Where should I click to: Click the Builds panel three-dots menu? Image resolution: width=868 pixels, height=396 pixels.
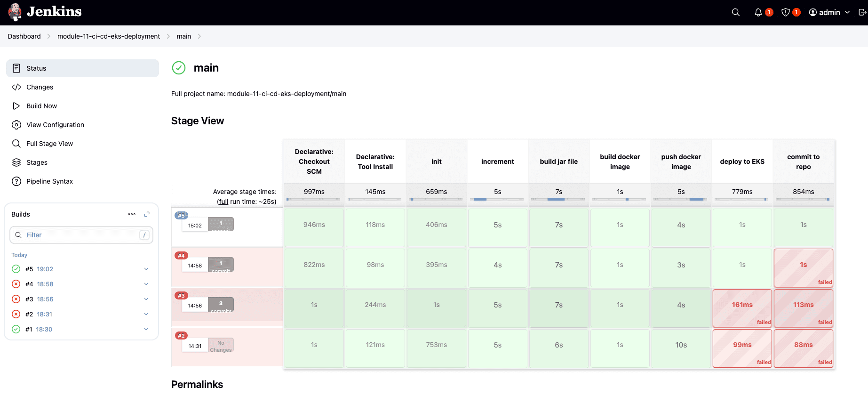(x=132, y=214)
